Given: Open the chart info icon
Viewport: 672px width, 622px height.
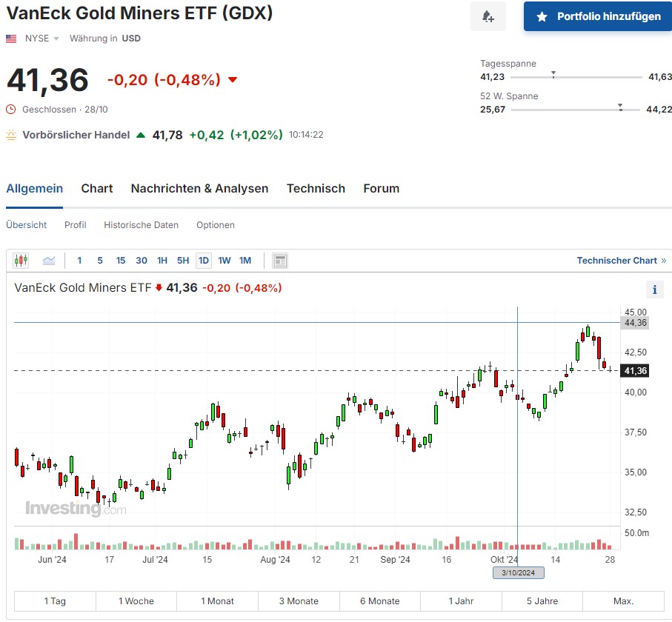Looking at the screenshot, I should click(x=654, y=290).
